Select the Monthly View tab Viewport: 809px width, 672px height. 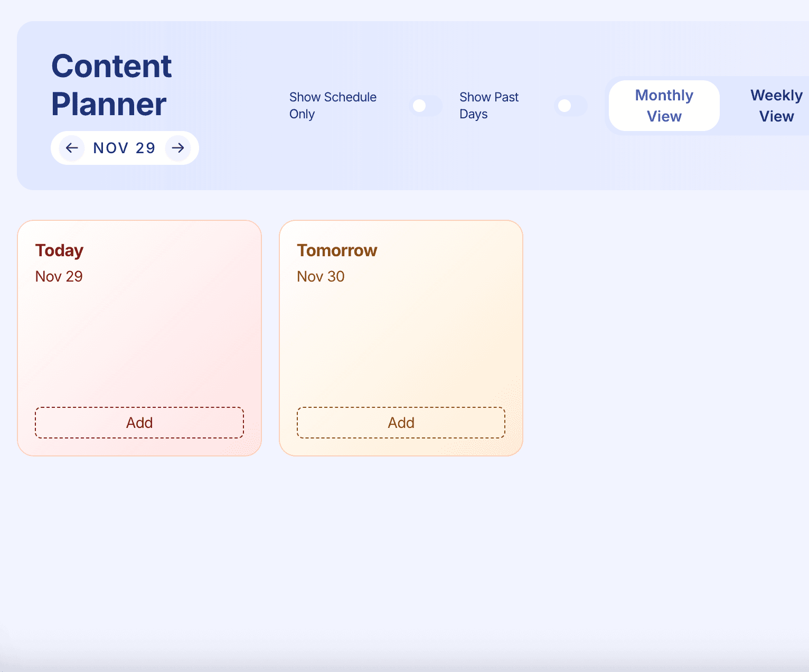664,106
